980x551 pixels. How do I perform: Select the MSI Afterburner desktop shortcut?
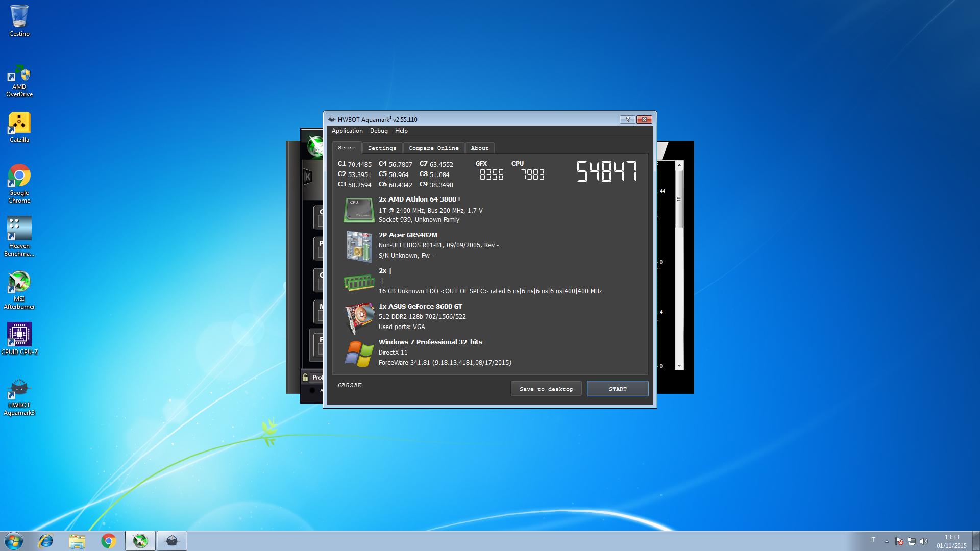[19, 290]
